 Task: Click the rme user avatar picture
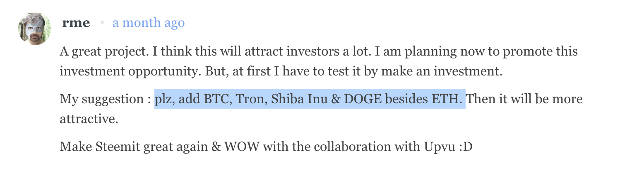[34, 29]
